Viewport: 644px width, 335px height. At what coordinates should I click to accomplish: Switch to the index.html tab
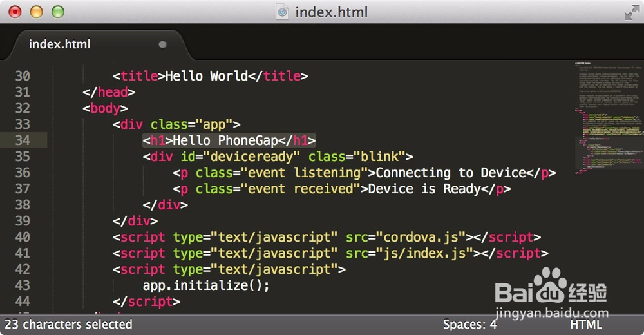pos(98,44)
